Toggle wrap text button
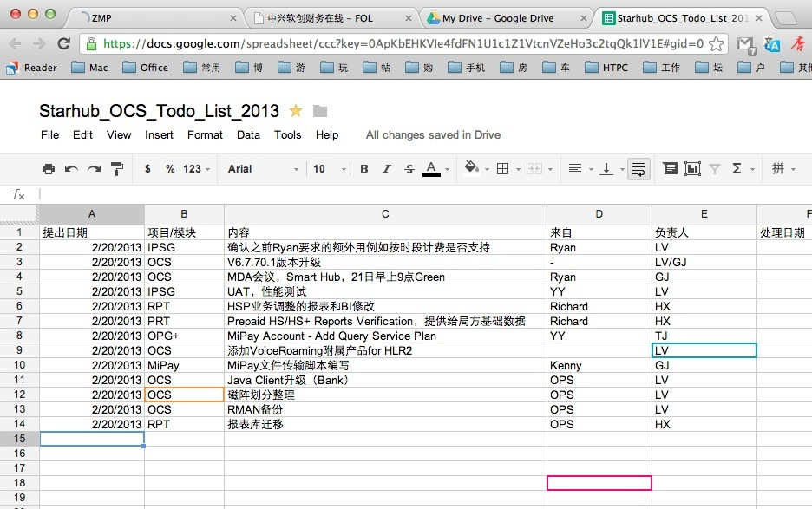Viewport: 812px width, 509px height. tap(638, 169)
